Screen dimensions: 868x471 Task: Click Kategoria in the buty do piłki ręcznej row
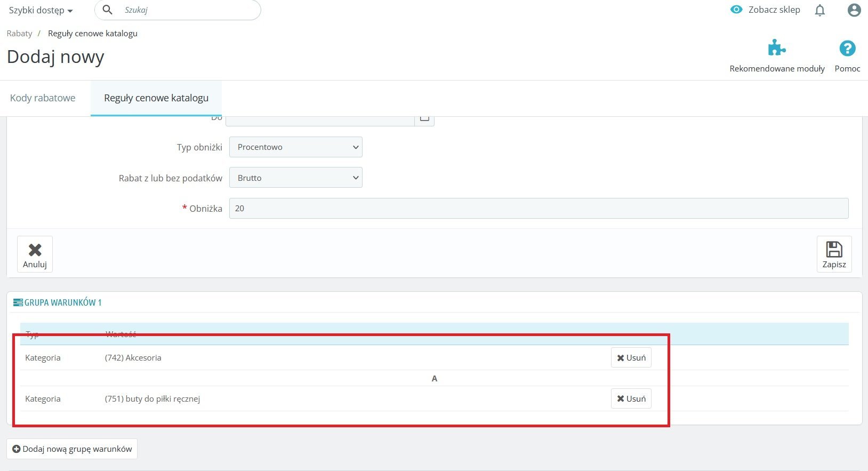tap(43, 399)
